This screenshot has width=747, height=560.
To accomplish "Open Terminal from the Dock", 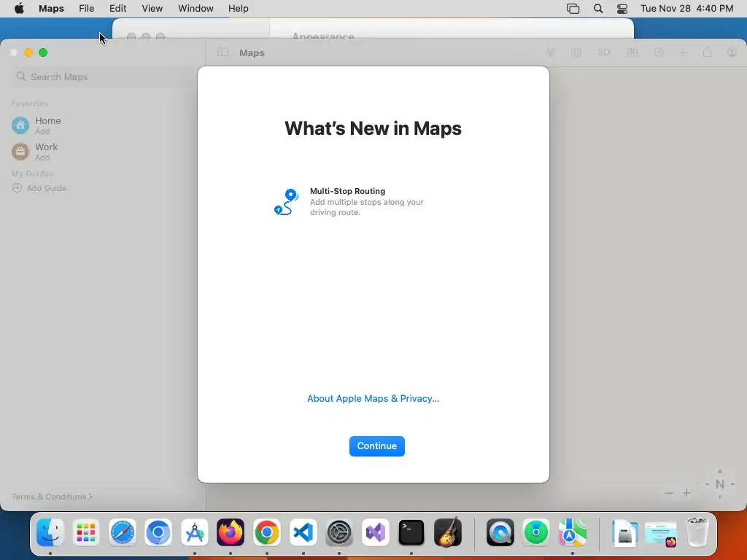I will click(411, 532).
